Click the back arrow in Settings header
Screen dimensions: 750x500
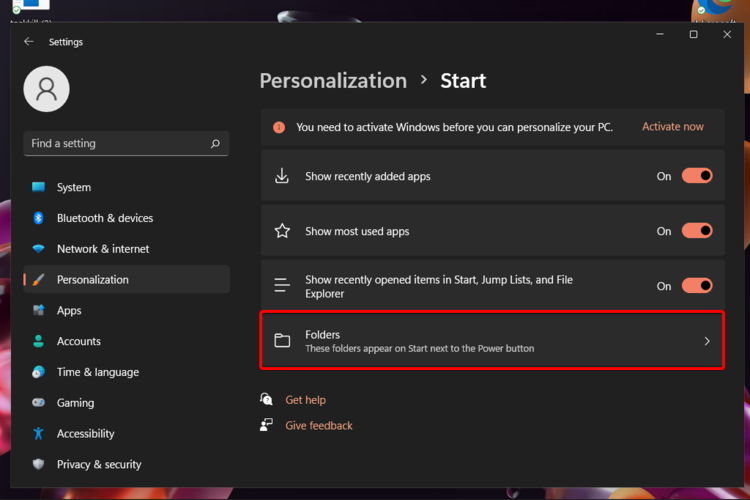(x=28, y=42)
